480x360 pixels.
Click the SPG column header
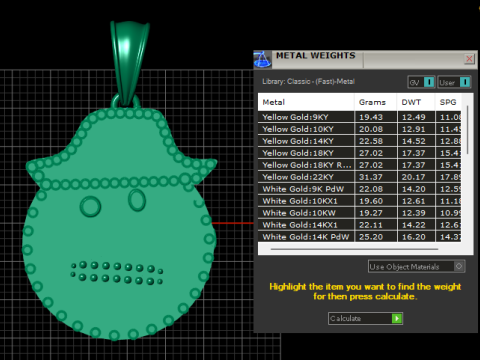(x=448, y=102)
